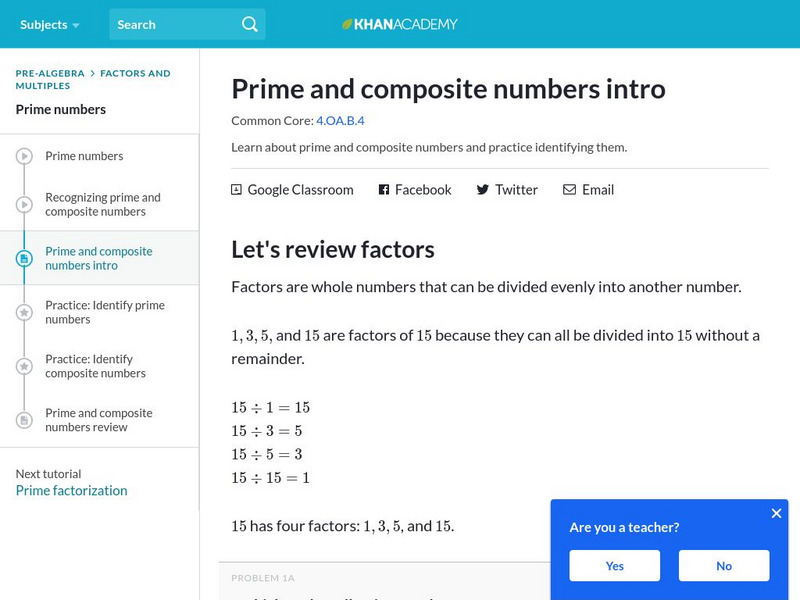Screen dimensions: 800x600
Task: Answer Yes to teacher prompt
Action: (x=615, y=566)
